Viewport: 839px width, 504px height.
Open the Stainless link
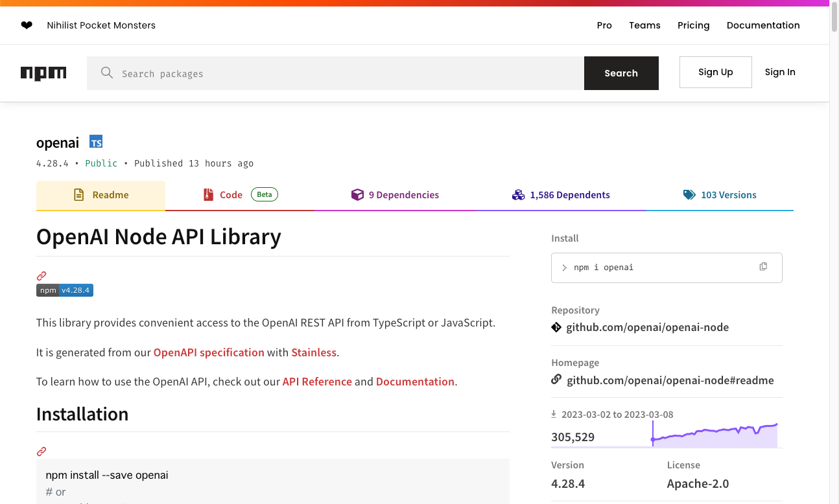coord(314,352)
